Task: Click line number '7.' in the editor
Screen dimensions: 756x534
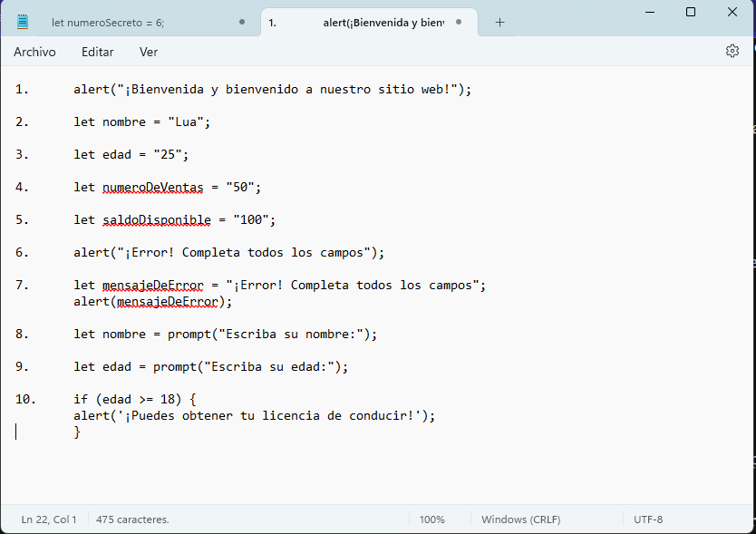Action: [x=22, y=285]
